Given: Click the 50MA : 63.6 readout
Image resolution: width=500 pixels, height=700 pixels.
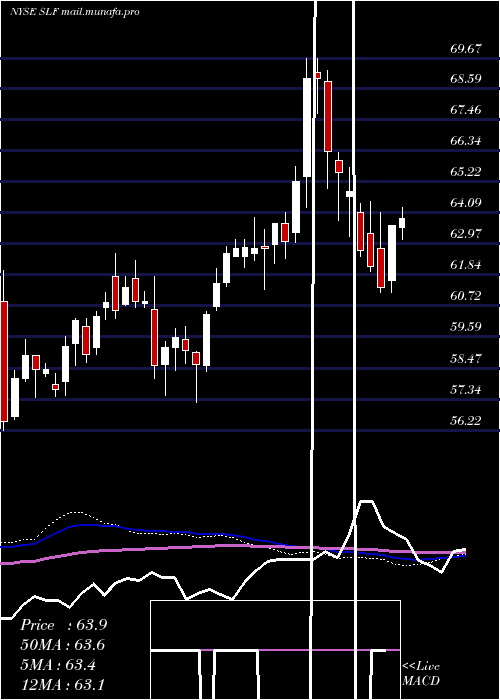Looking at the screenshot, I should tap(63, 645).
